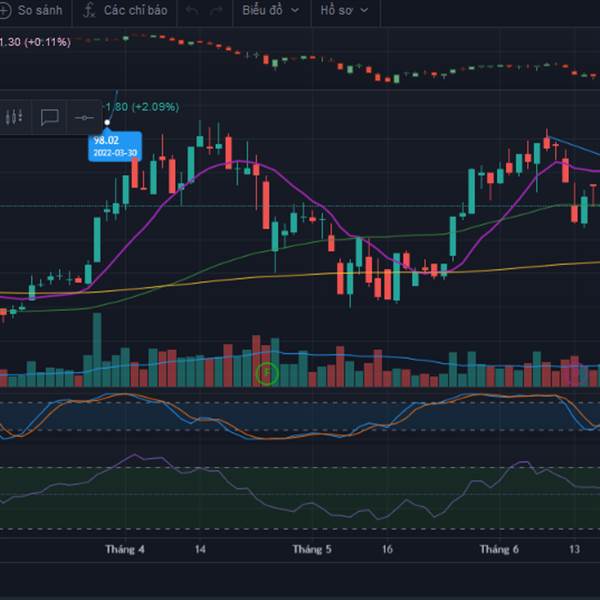Click the "1.30 (+0.11%)" change value
Viewport: 600px width, 600px height.
click(35, 42)
